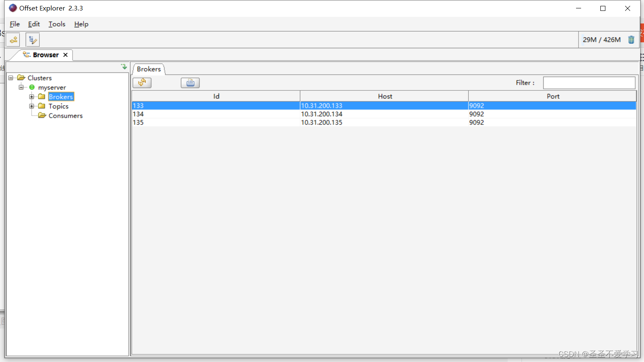Click the Brokers folder icon

42,97
